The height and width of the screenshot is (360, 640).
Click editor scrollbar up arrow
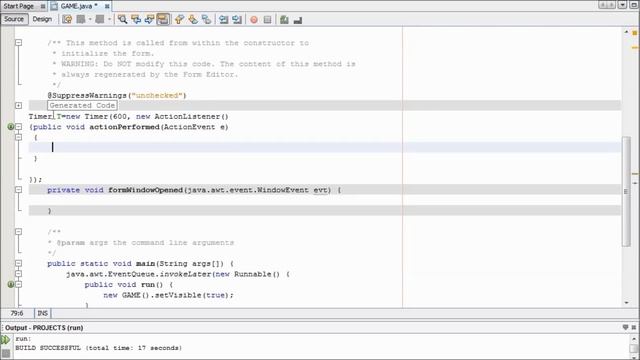pos(626,31)
